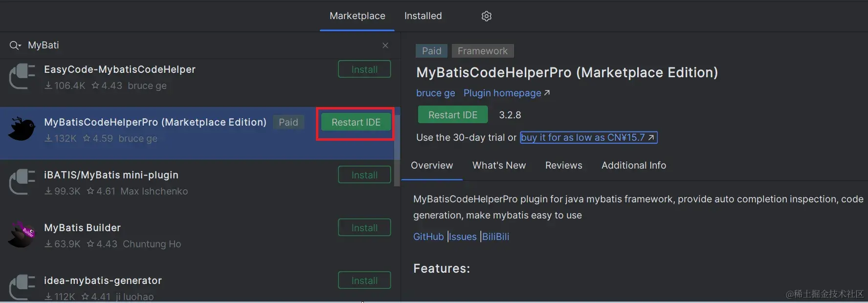The height and width of the screenshot is (303, 868).
Task: Click the Features: heading
Action: pyautogui.click(x=442, y=268)
